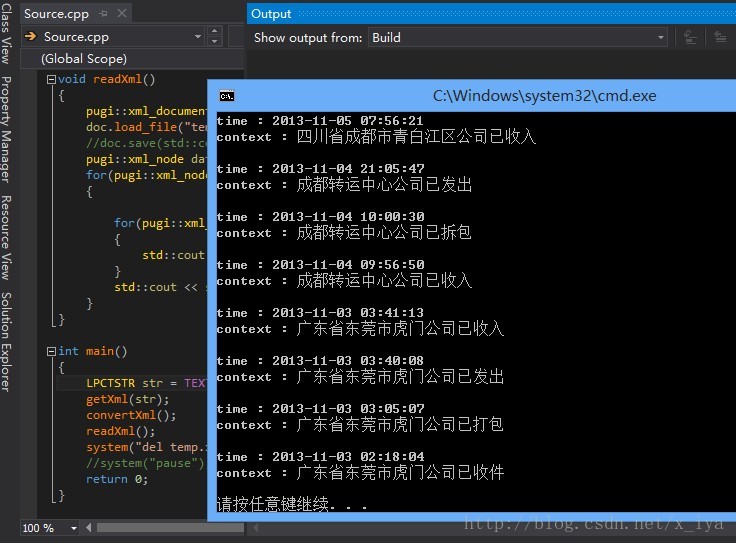
Task: Click console text '四川省成都市青白江区公司已收入'
Action: coord(416,137)
